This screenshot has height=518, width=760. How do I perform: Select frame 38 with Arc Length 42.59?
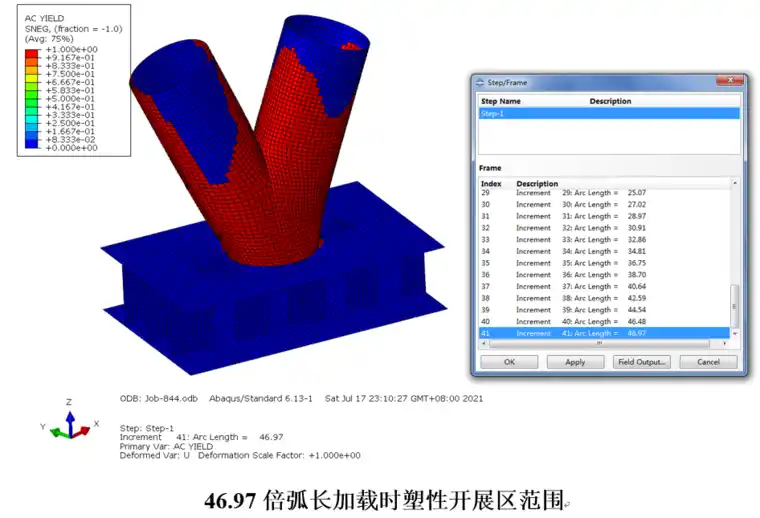click(604, 298)
